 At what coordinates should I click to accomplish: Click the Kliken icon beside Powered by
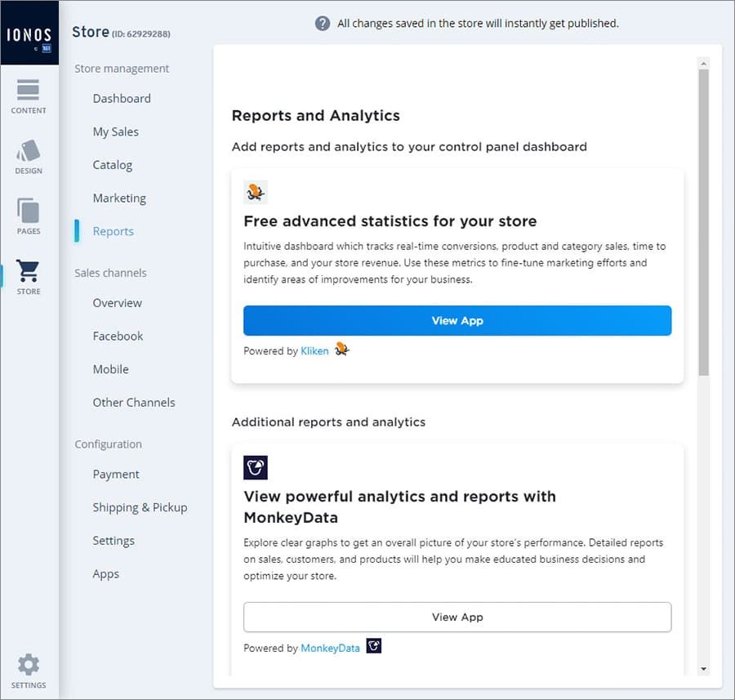342,350
